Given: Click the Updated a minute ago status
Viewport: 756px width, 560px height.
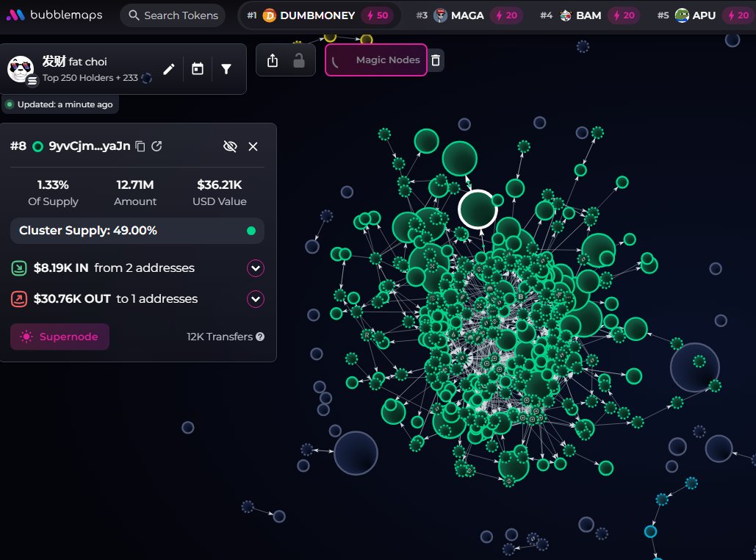Looking at the screenshot, I should [x=60, y=104].
